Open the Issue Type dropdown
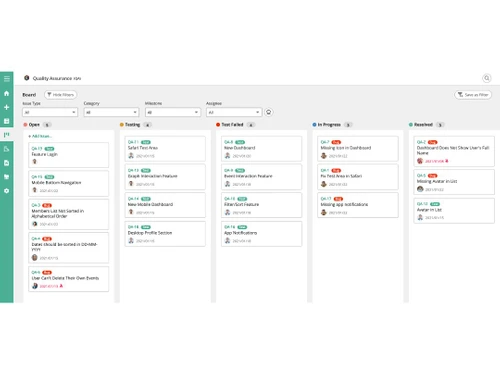This screenshot has width=500, height=375. (x=50, y=112)
